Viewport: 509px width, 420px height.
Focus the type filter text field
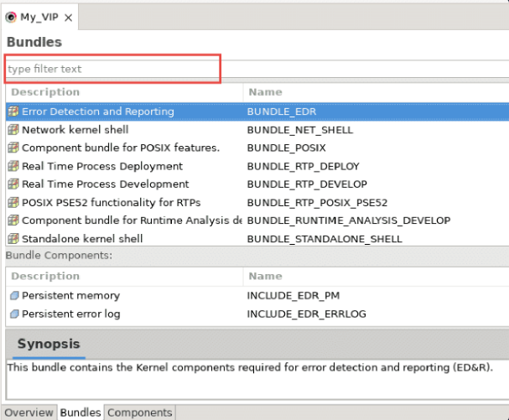point(257,69)
